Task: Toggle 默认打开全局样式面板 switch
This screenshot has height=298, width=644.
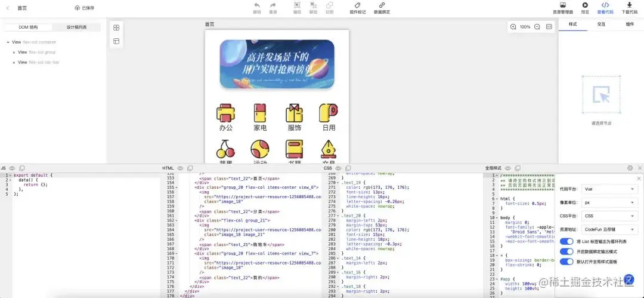Action: (x=566, y=262)
